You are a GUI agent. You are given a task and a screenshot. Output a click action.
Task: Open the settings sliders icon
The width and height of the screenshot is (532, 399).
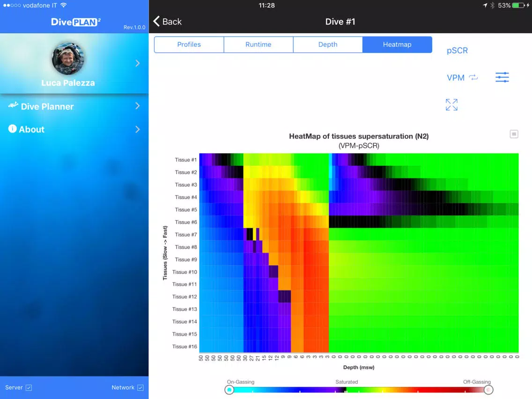coord(502,77)
